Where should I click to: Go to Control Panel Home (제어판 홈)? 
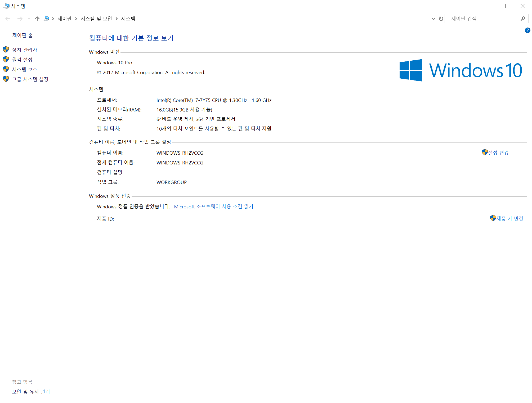23,35
